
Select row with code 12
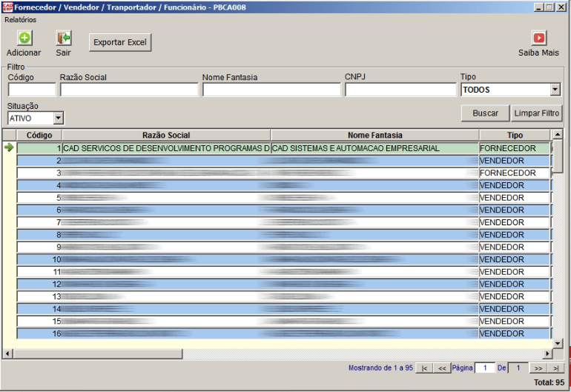283,285
